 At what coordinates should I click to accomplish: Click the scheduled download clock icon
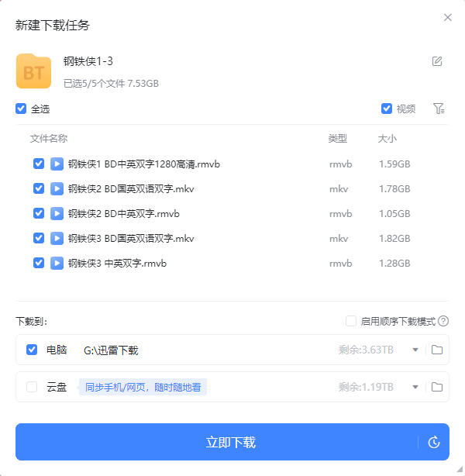pos(434,442)
